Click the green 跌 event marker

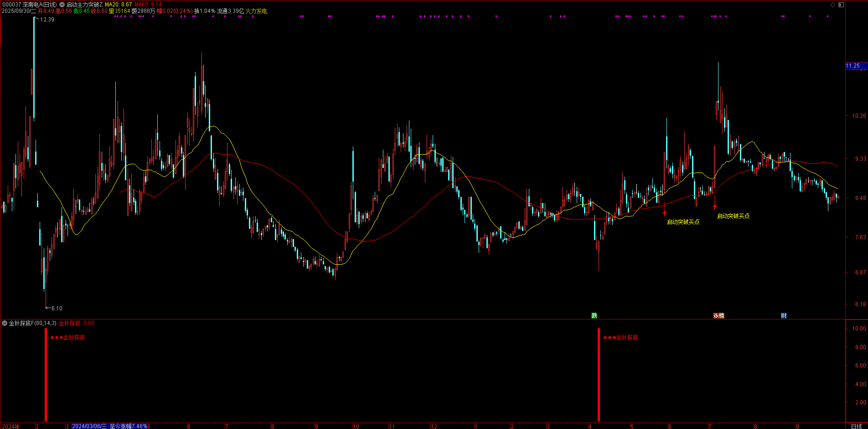coord(594,315)
